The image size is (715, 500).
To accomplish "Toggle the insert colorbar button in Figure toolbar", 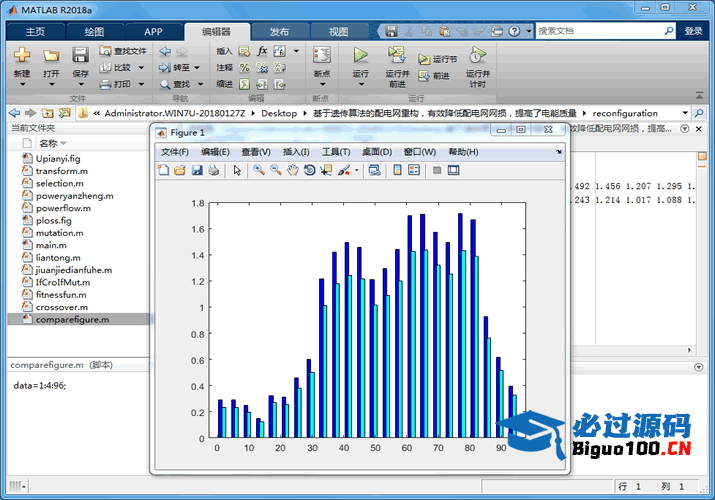I will click(397, 171).
